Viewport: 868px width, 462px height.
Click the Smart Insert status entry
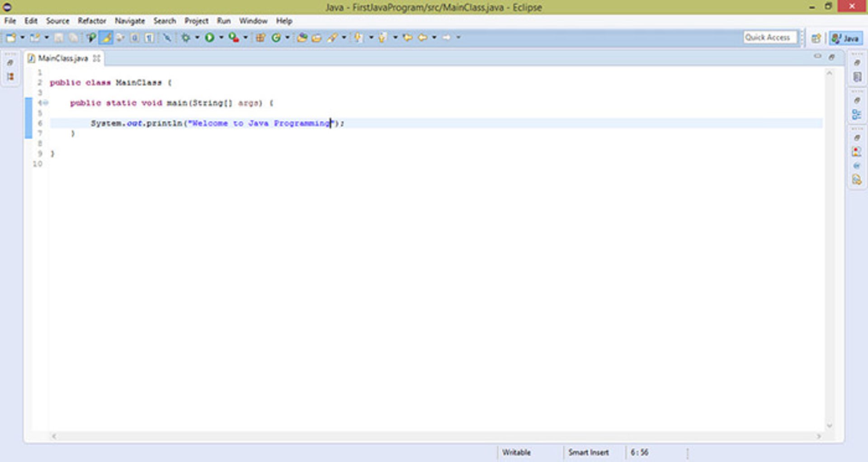pos(588,452)
